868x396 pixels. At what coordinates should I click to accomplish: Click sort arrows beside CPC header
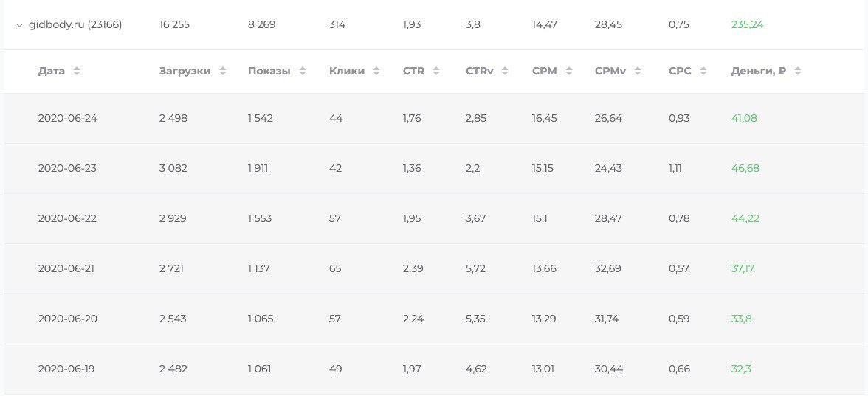click(x=703, y=72)
